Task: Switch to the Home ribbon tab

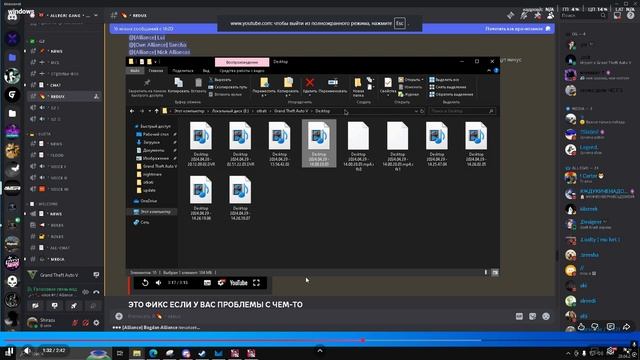Action: (156, 71)
